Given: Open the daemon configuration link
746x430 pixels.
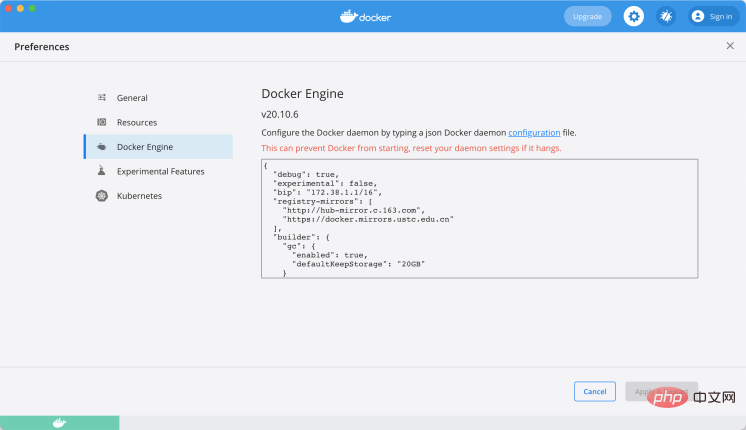Looking at the screenshot, I should [x=536, y=132].
